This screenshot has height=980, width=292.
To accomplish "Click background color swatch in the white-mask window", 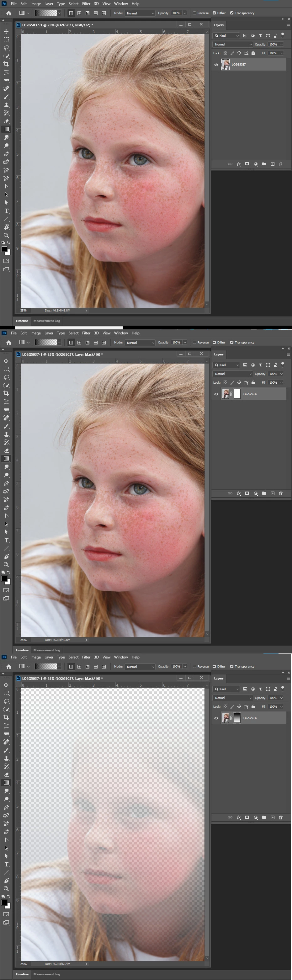I will pos(9,582).
